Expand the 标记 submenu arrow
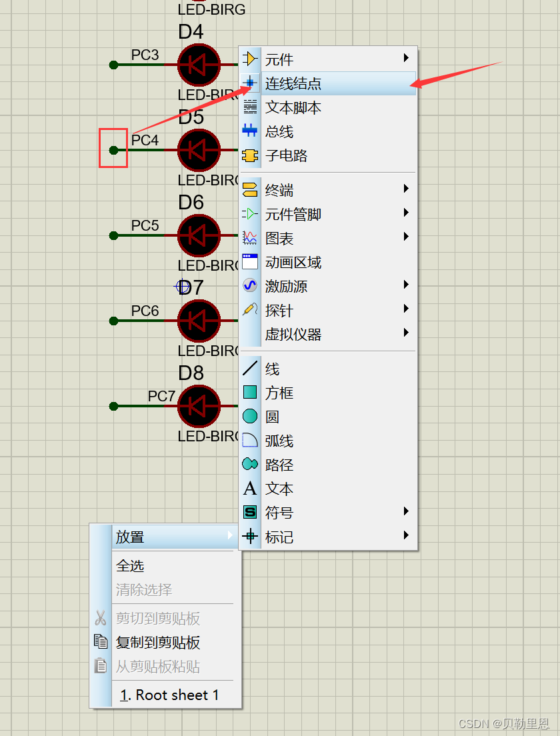The height and width of the screenshot is (736, 560). 406,535
